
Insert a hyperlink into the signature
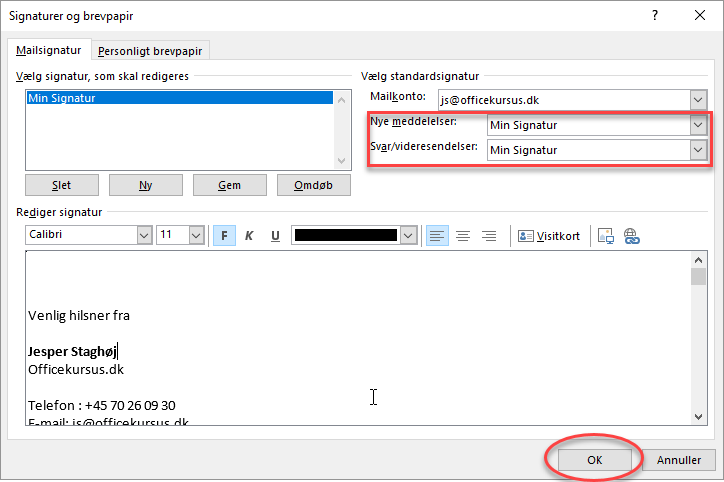click(x=631, y=236)
